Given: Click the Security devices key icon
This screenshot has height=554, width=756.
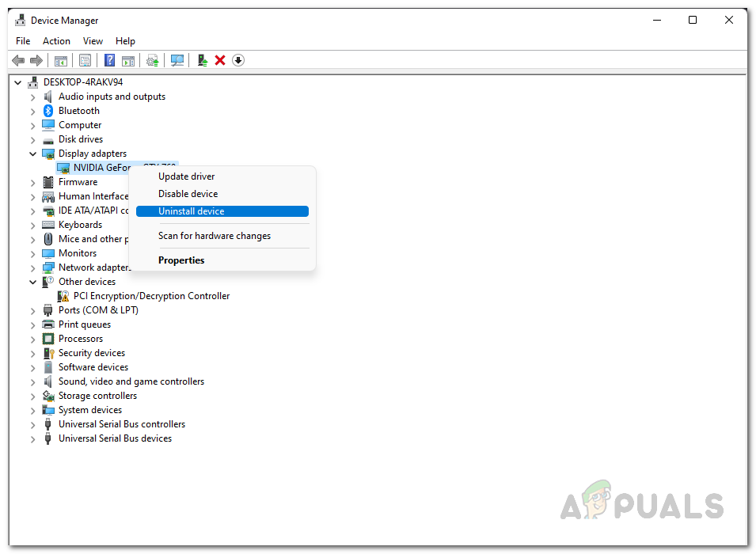Looking at the screenshot, I should 48,353.
